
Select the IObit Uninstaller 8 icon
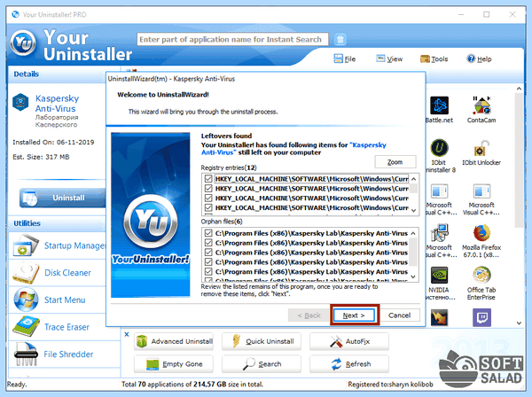(439, 148)
